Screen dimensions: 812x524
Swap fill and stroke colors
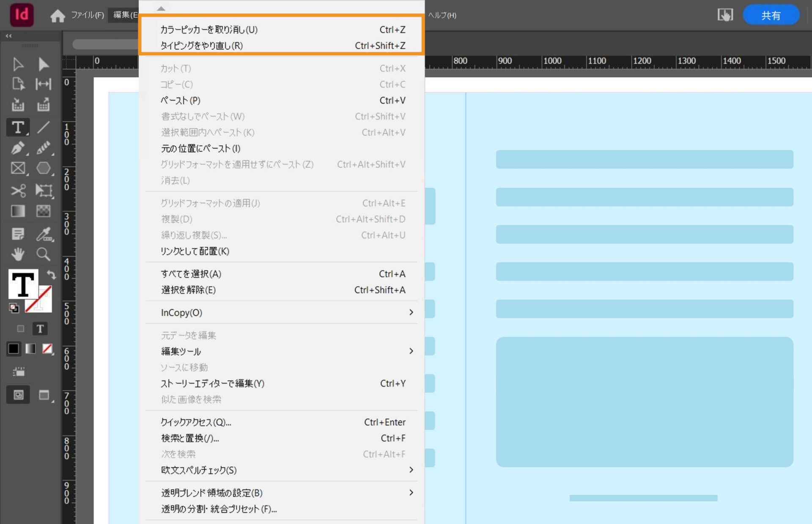(52, 275)
